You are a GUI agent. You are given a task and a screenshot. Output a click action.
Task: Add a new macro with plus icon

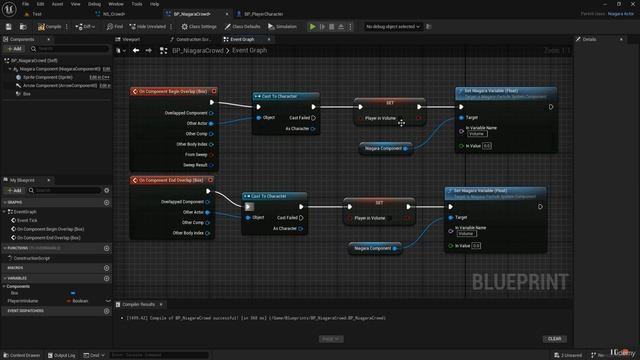pyautogui.click(x=107, y=268)
